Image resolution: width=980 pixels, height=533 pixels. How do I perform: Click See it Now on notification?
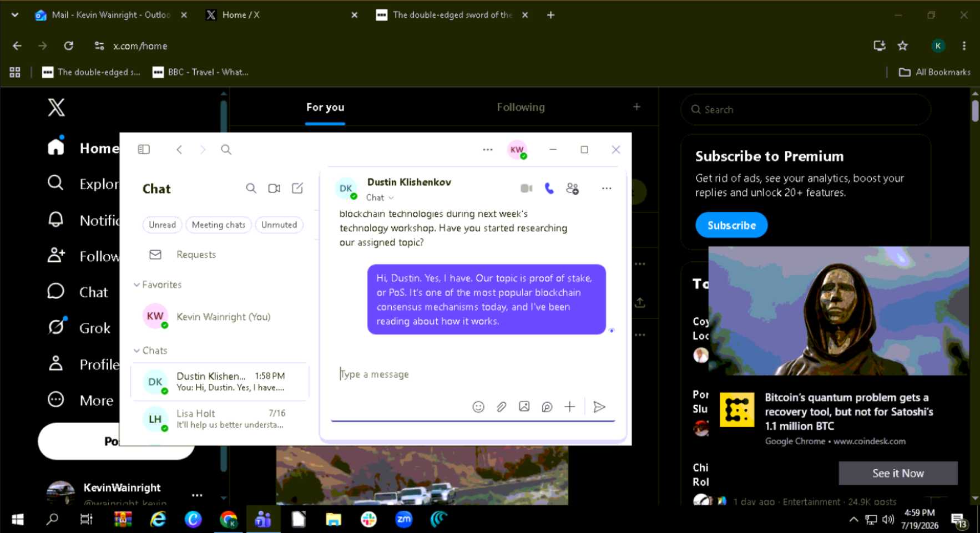(x=898, y=473)
